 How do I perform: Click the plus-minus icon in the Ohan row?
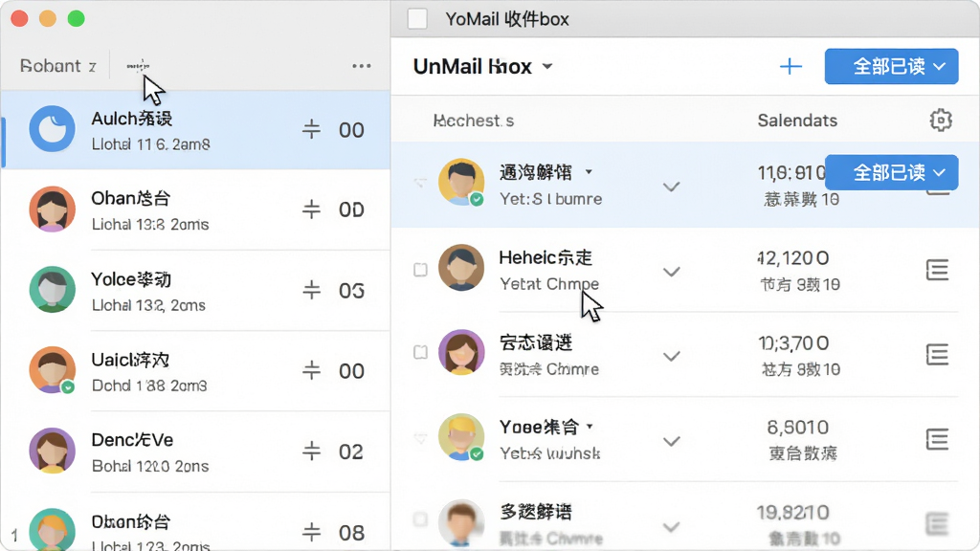[311, 209]
